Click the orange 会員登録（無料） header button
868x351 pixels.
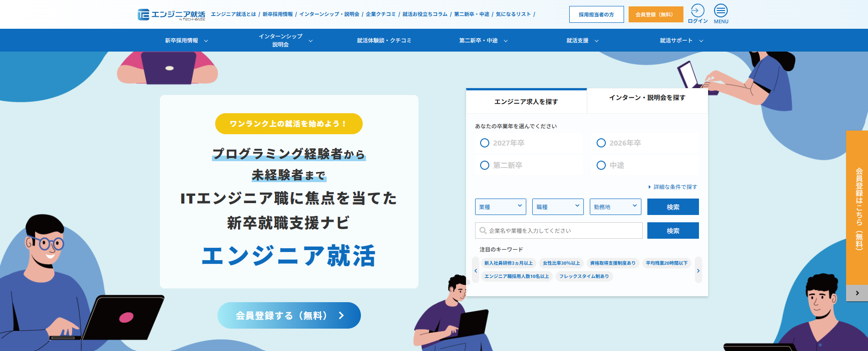[656, 14]
